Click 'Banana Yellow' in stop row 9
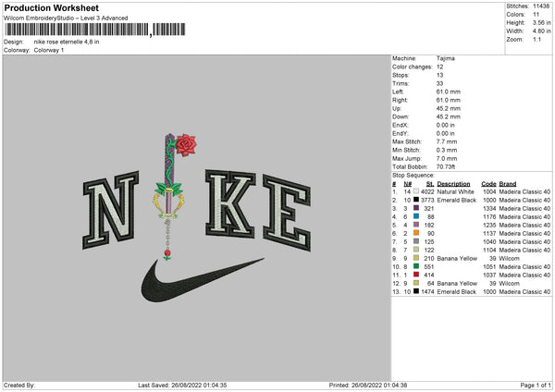Image resolution: width=555 pixels, height=392 pixels. click(x=457, y=258)
